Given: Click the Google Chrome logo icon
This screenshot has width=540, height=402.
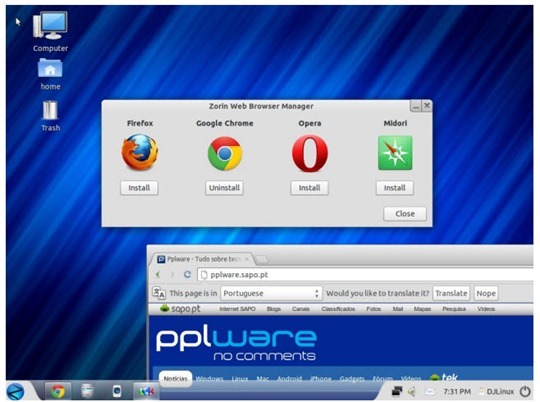Looking at the screenshot, I should [x=225, y=153].
